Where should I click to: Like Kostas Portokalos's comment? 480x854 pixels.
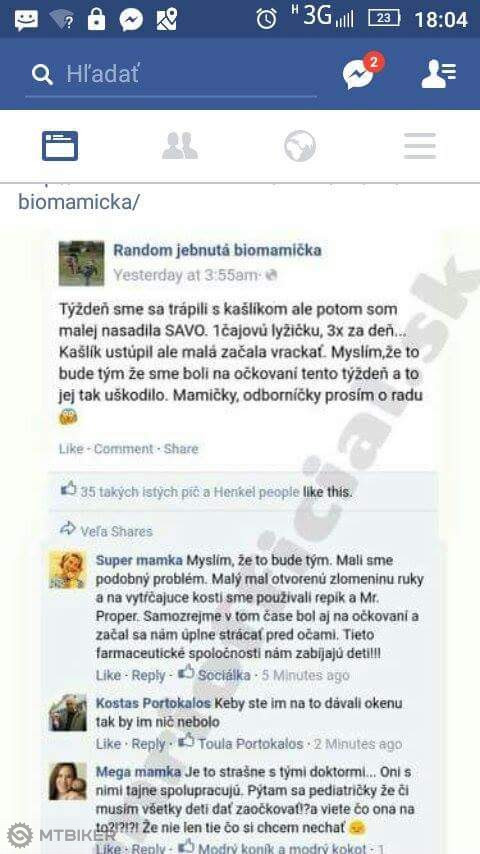point(108,744)
